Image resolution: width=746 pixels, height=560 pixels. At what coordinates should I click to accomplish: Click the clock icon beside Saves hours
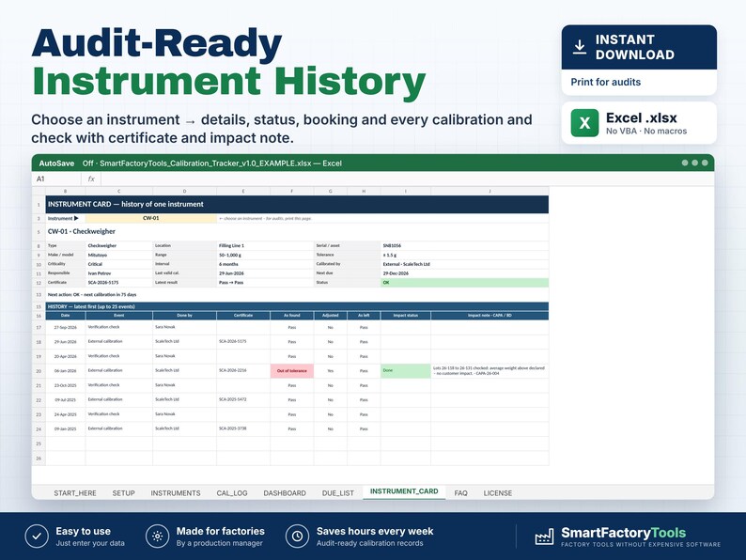tap(297, 537)
